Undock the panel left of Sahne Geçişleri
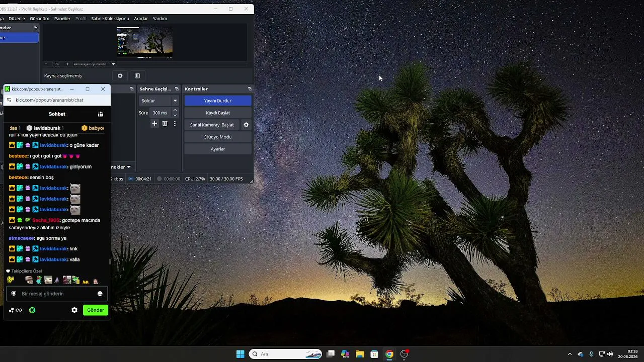The width and height of the screenshot is (644, 362). [x=132, y=89]
